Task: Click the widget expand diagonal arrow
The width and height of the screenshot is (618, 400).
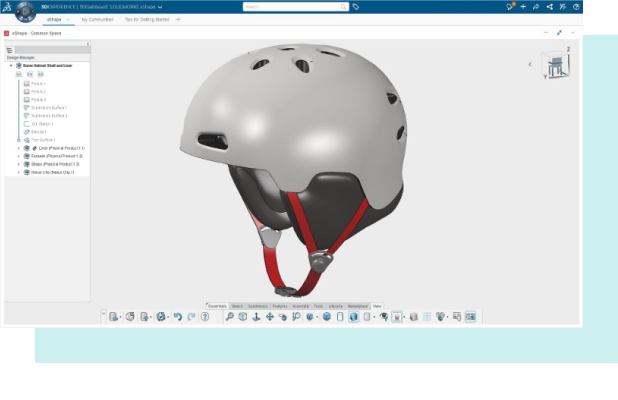Action: [x=559, y=33]
